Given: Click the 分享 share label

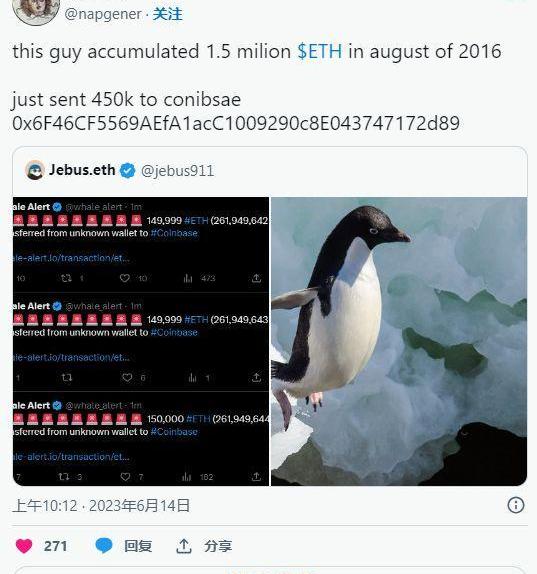Looking at the screenshot, I should tap(218, 546).
